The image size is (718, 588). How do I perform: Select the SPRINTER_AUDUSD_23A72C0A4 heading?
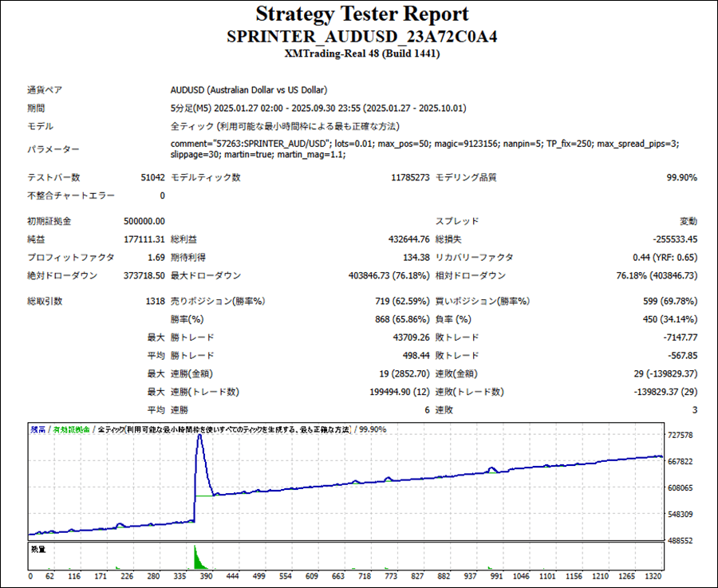362,37
